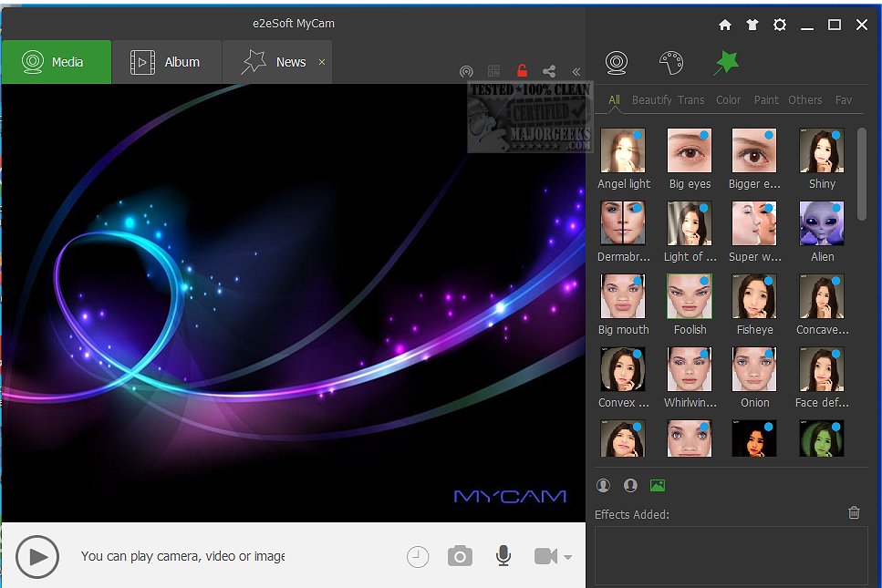Apply the Light of... effect thumbnail
The image size is (882, 588).
coord(689,223)
